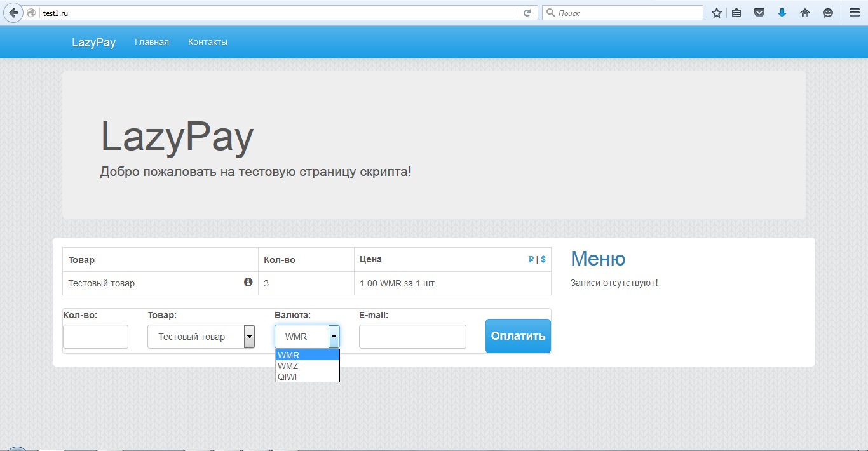Open the hamburger browser menu
Image resolution: width=868 pixels, height=451 pixels.
pos(855,13)
